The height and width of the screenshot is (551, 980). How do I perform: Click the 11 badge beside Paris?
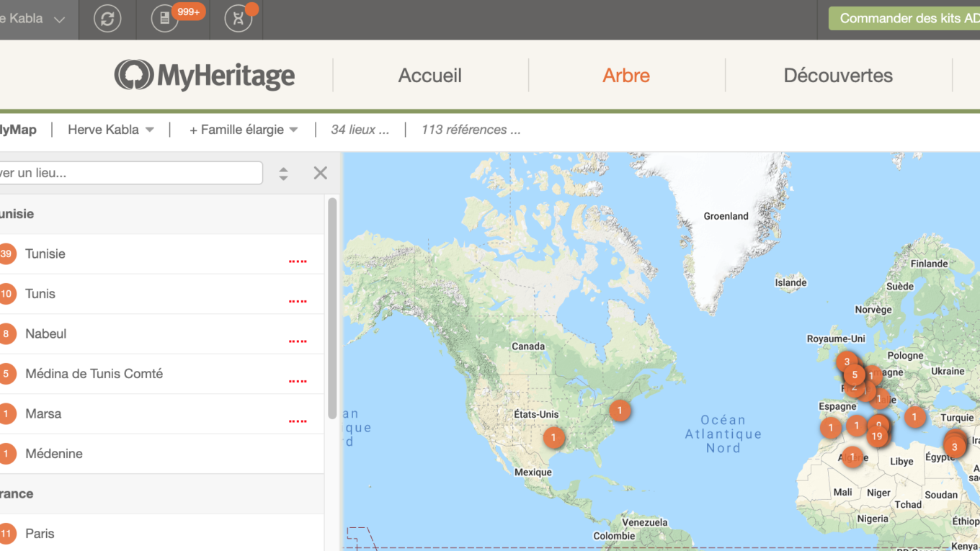[6, 534]
